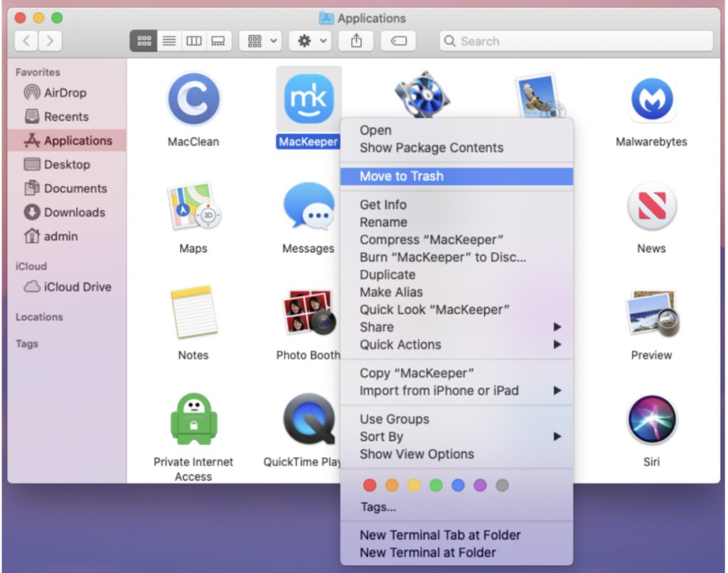Select the Mail stamp app icon

click(539, 96)
